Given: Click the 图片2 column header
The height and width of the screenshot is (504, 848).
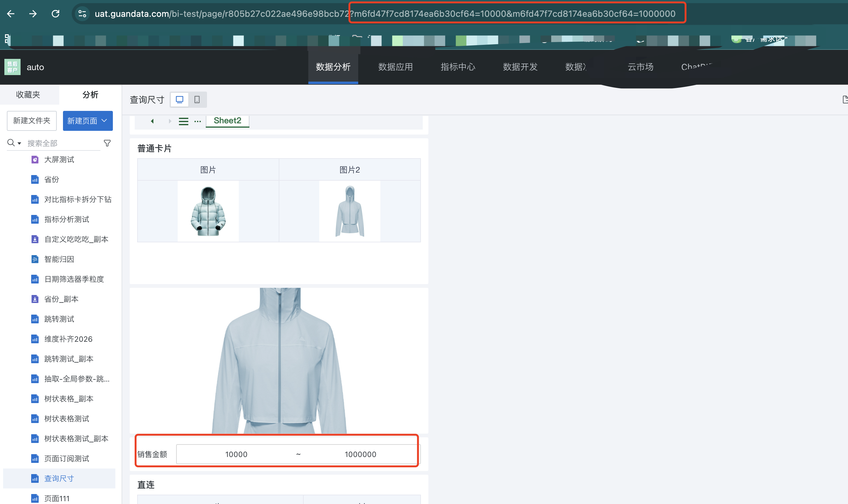Looking at the screenshot, I should click(350, 169).
